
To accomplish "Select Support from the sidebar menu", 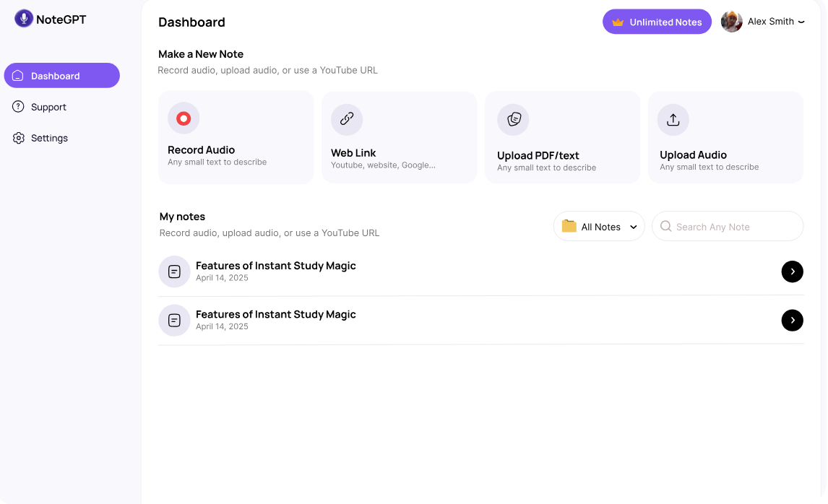I will pos(48,106).
